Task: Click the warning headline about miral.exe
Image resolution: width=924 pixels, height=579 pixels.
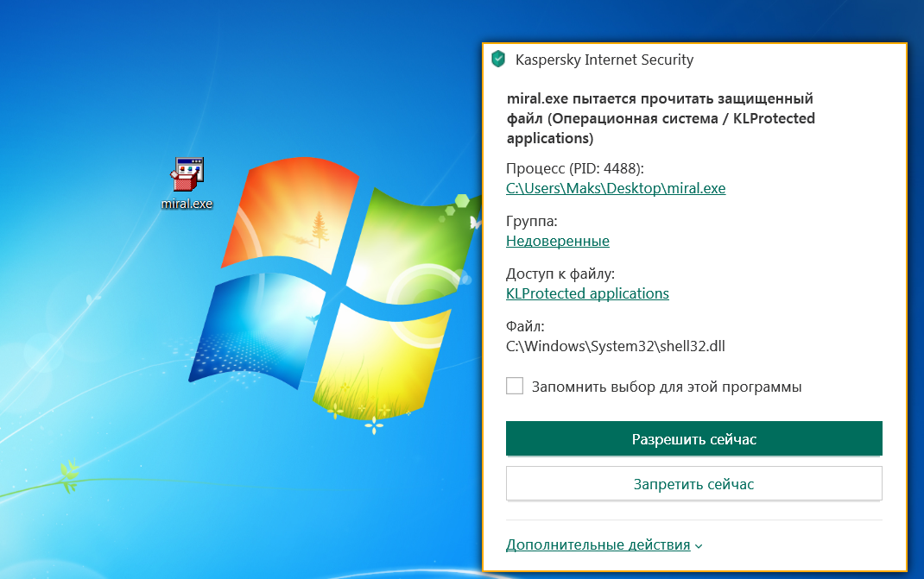Action: (661, 118)
